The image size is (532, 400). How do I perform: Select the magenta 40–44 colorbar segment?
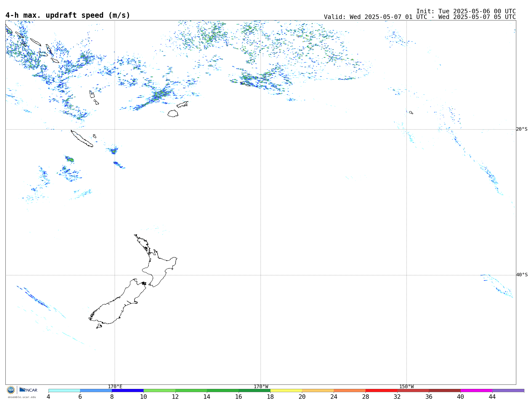[x=476, y=391]
